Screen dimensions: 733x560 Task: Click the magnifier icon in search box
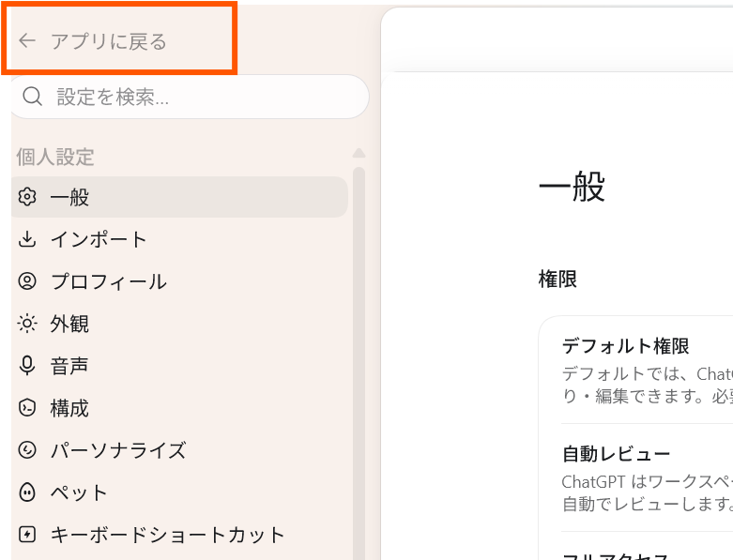pyautogui.click(x=32, y=97)
